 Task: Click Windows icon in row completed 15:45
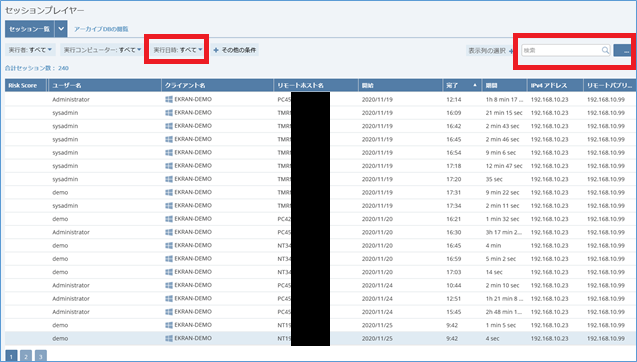point(169,312)
